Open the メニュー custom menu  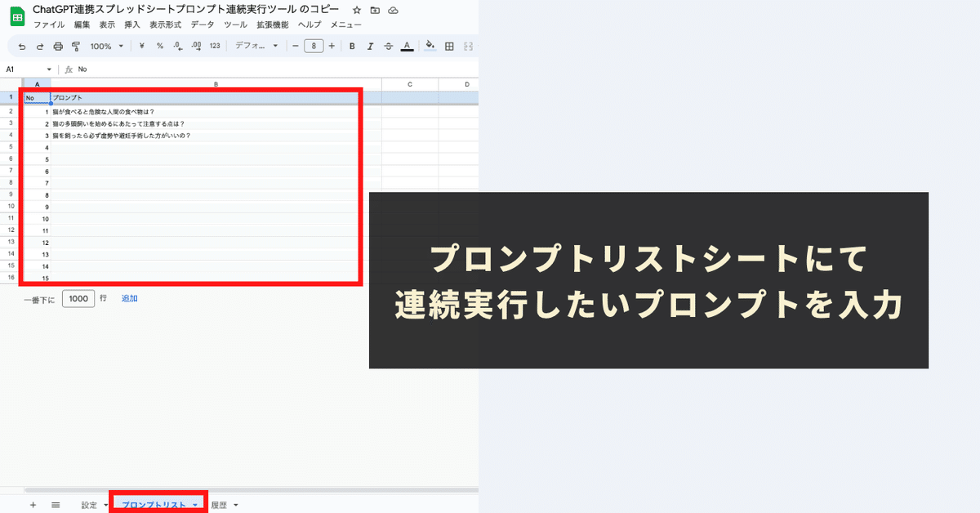click(345, 25)
